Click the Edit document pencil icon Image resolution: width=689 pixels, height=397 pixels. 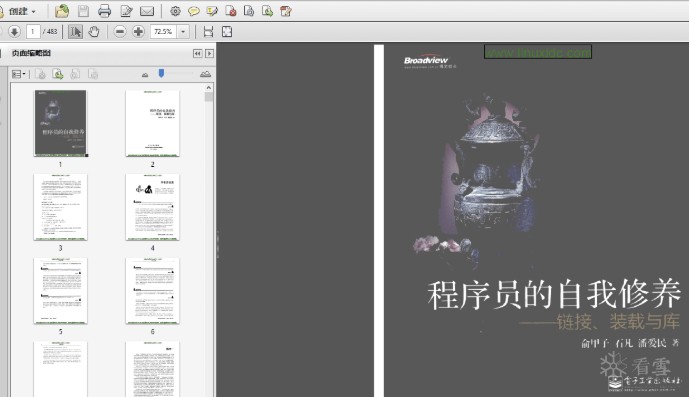pyautogui.click(x=126, y=11)
